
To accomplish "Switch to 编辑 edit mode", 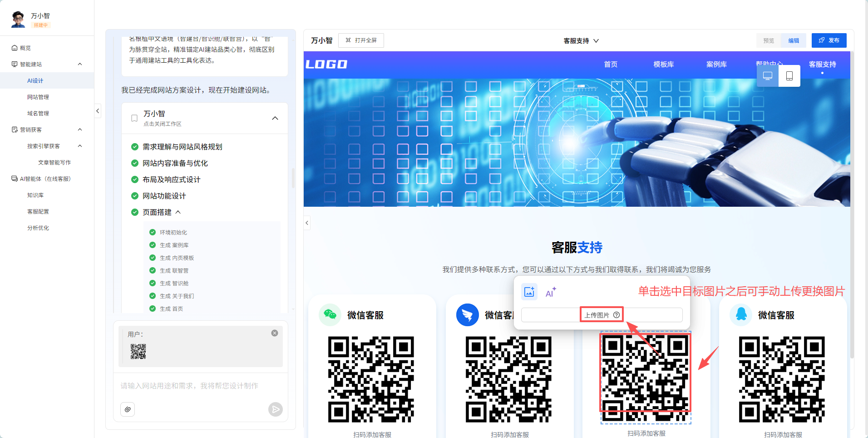I will pos(794,40).
